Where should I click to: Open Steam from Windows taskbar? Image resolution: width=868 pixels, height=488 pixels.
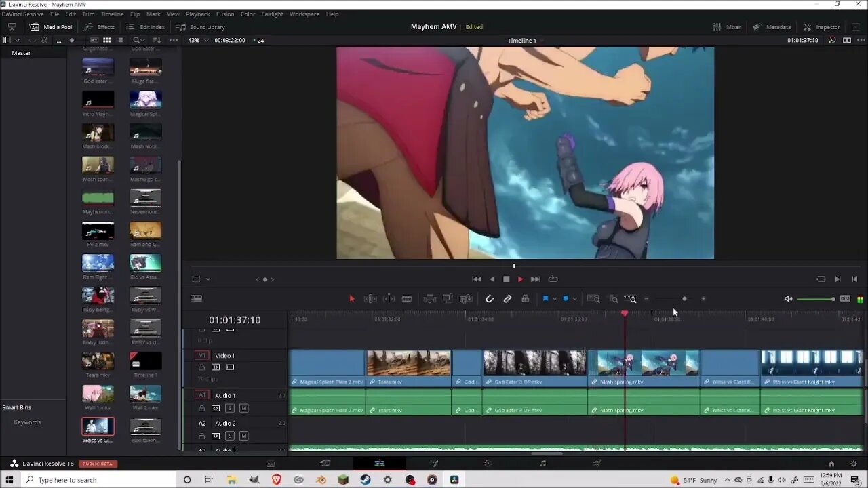(366, 480)
